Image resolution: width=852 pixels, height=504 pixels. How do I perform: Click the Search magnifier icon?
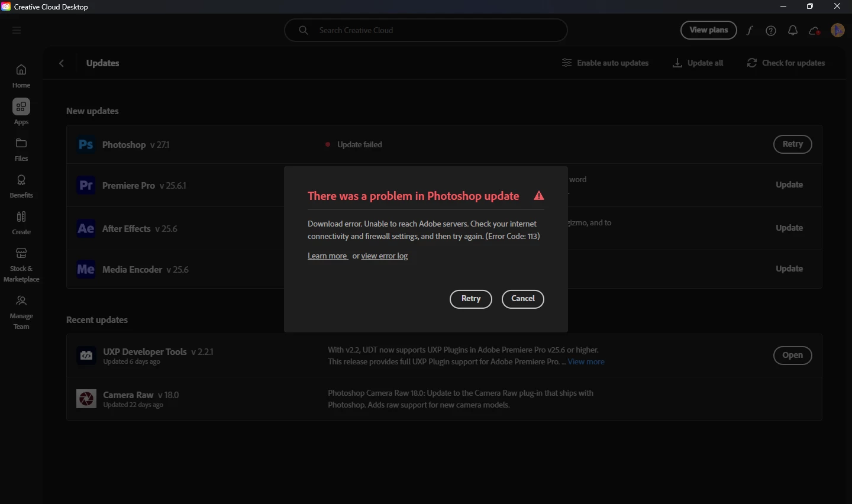click(304, 30)
